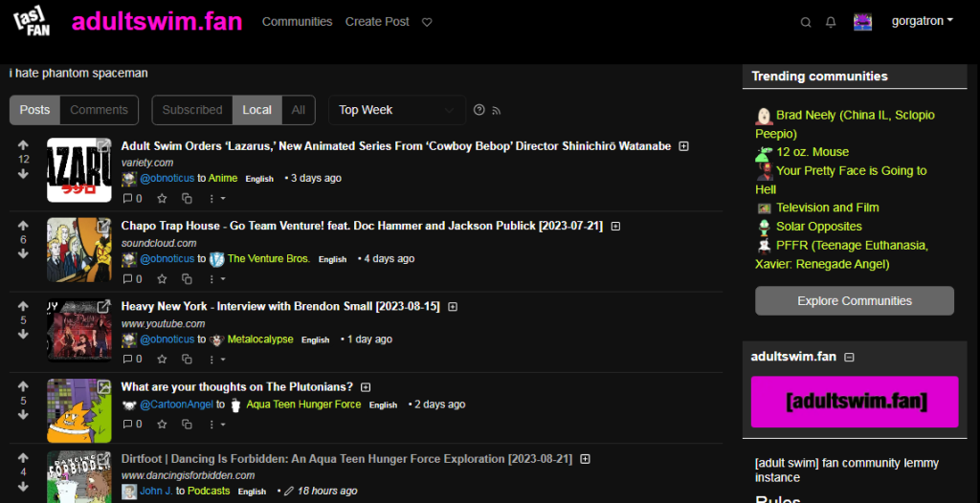The width and height of the screenshot is (980, 503).
Task: Cross-post the Chapo Trap House post
Action: click(x=187, y=278)
